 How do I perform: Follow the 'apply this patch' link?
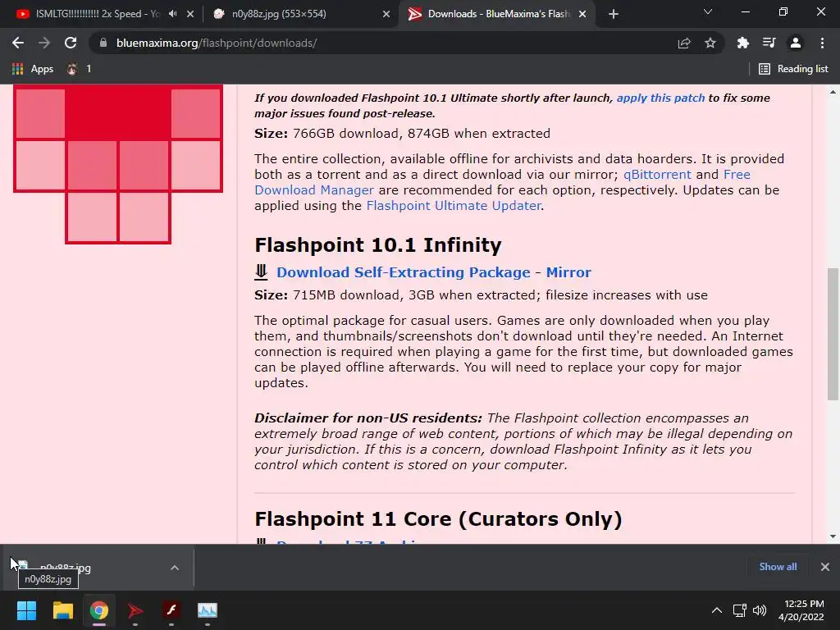tap(660, 98)
